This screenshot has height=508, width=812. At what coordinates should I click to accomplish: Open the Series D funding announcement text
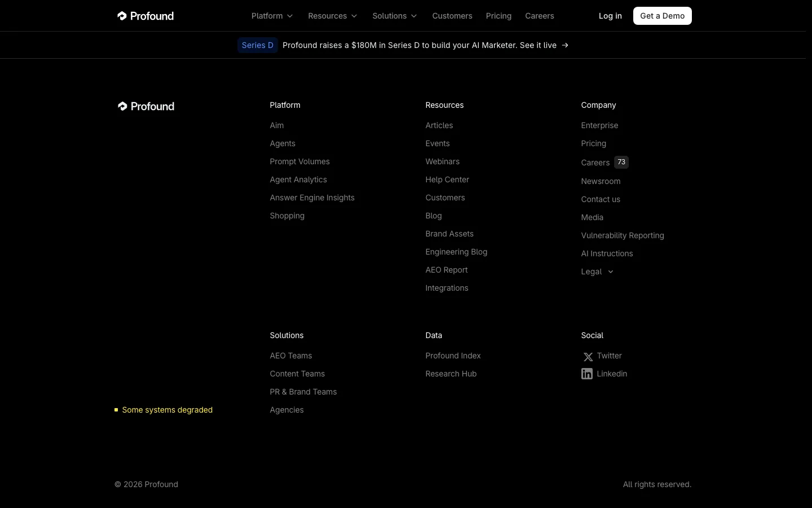pyautogui.click(x=420, y=45)
